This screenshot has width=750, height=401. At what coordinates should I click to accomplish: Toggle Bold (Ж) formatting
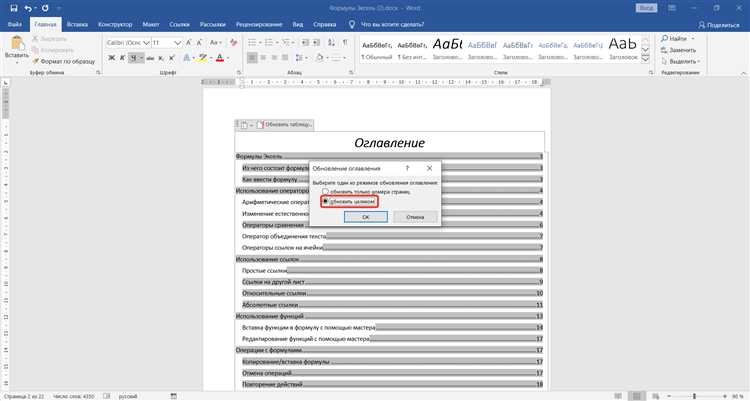(111, 58)
